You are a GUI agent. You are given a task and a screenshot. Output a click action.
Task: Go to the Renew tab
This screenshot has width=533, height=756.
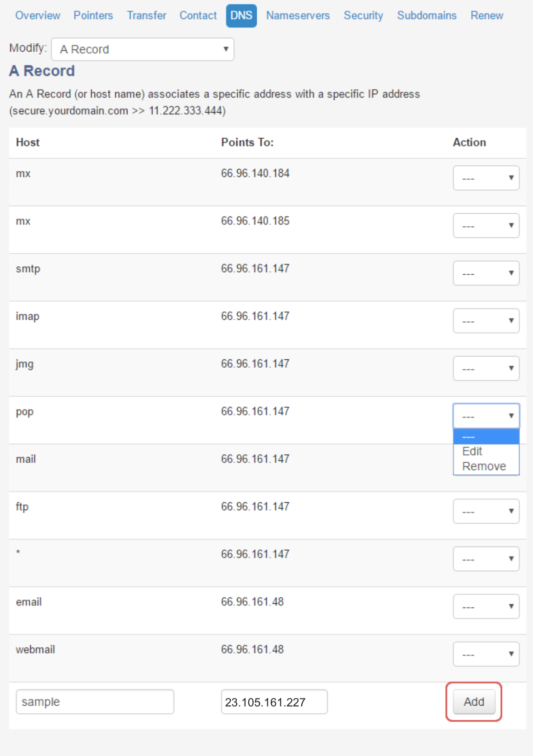pos(486,15)
